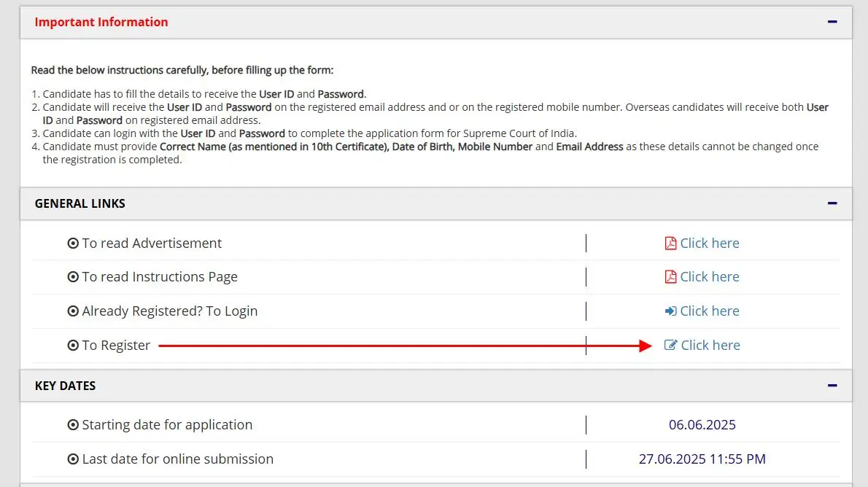This screenshot has height=487, width=868.
Task: Click the login arrow icon
Action: (670, 311)
